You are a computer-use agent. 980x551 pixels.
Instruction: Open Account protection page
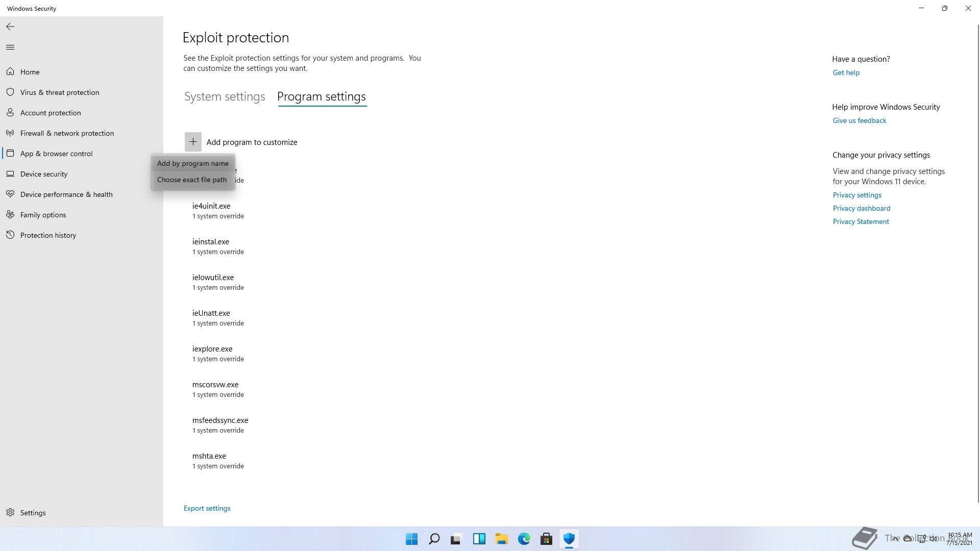click(51, 113)
